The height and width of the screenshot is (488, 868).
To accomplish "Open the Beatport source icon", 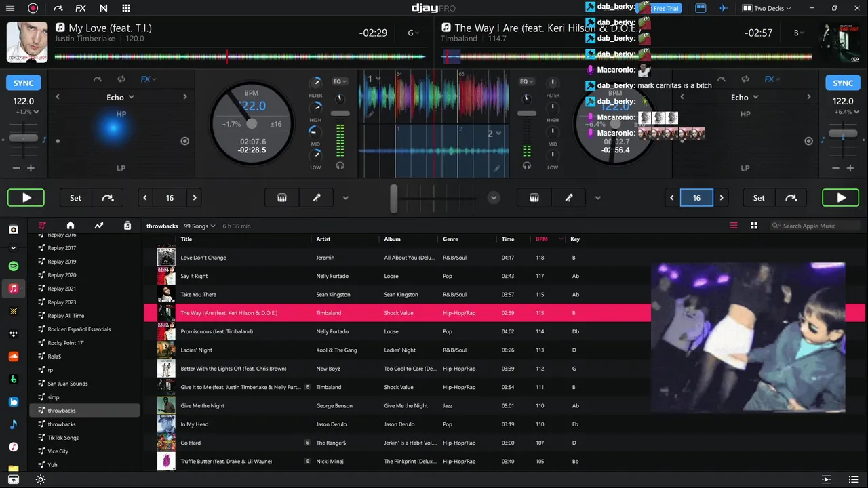I will [x=14, y=379].
